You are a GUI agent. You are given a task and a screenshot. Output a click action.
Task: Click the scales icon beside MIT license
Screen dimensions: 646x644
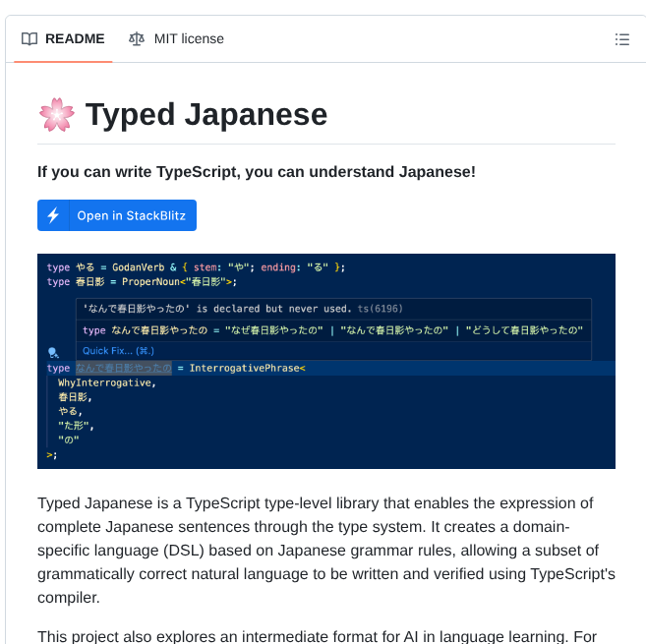pyautogui.click(x=137, y=38)
